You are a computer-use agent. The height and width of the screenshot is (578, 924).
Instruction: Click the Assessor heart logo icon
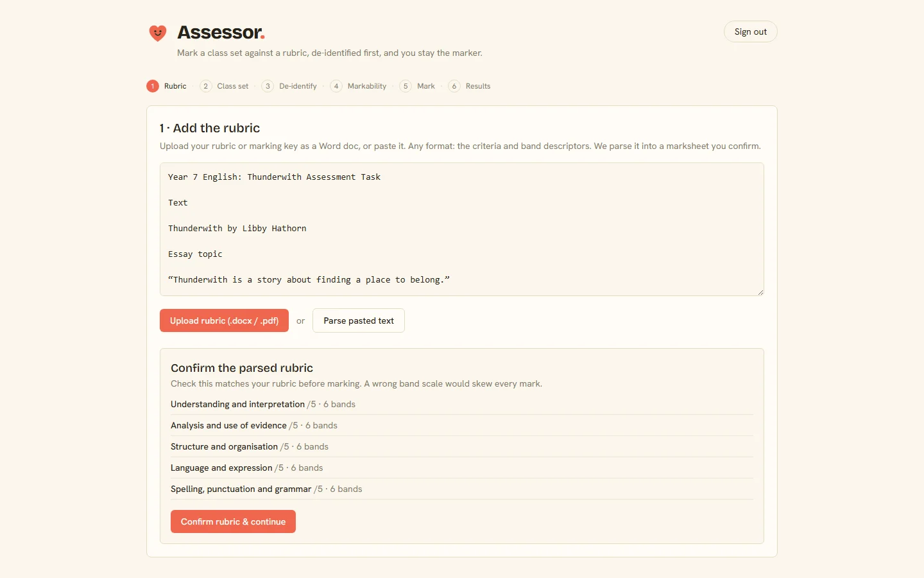tap(158, 33)
